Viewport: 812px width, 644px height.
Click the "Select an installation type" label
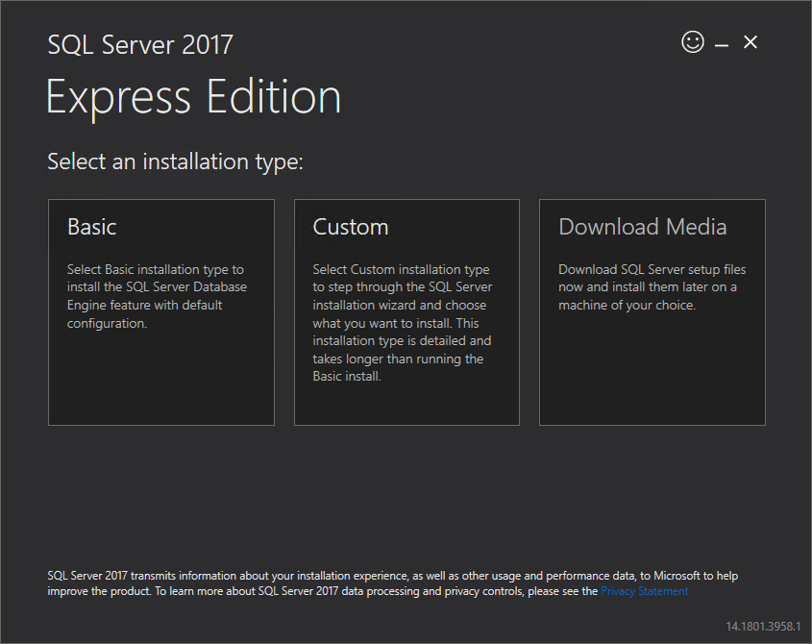(x=175, y=161)
